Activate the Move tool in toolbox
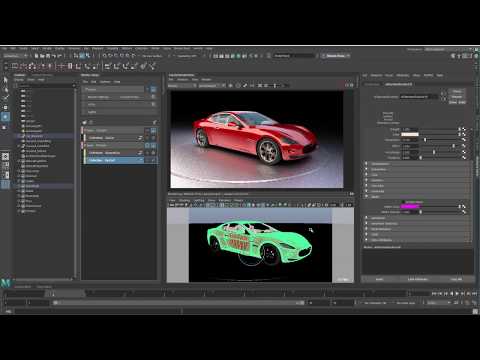This screenshot has width=480, height=360. [5, 107]
